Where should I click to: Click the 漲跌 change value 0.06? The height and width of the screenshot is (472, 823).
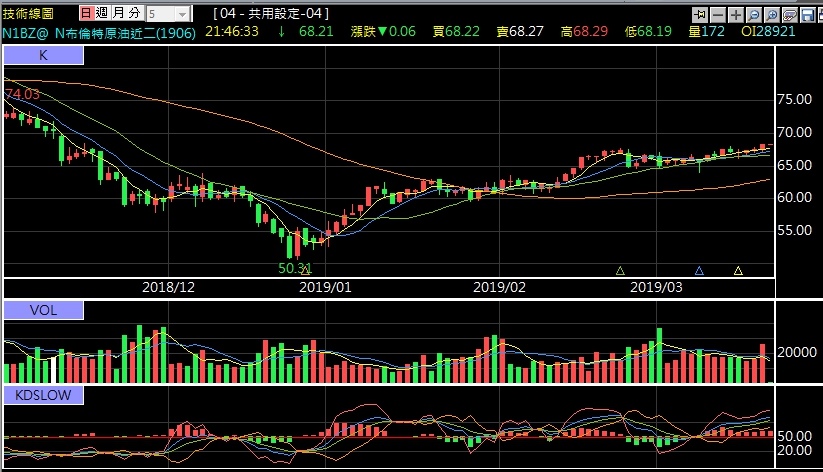pos(403,32)
